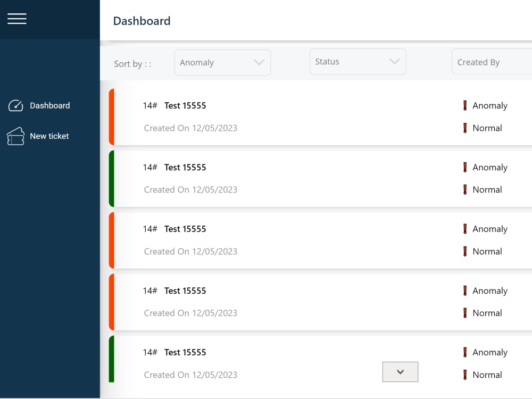Click the Normal exclamation icon in the fourth ticket
This screenshot has height=399, width=532.
point(465,313)
